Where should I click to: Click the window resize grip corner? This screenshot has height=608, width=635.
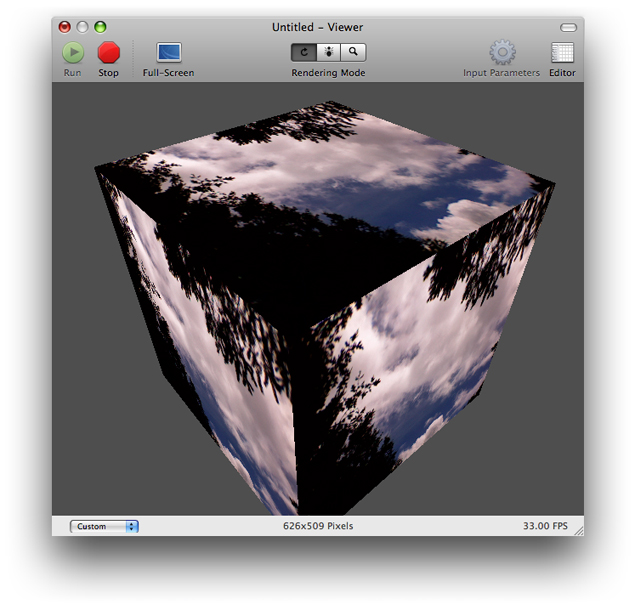click(x=576, y=528)
